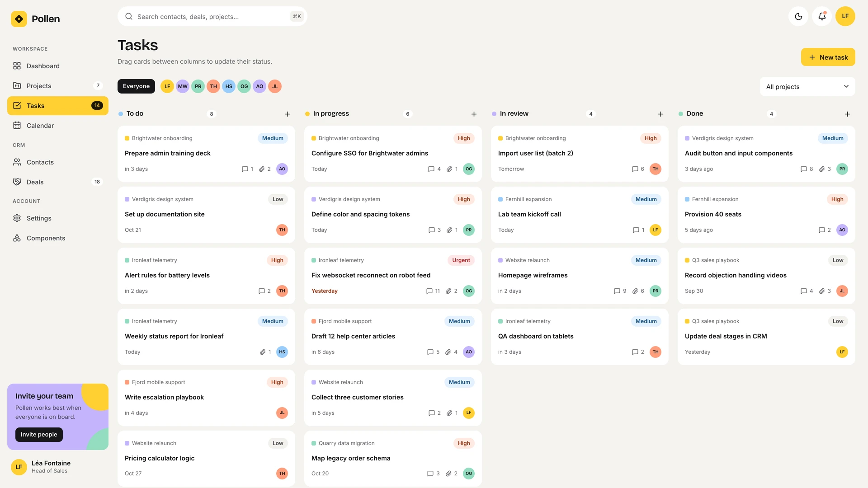
Task: Click the comment icon on Draft 12 help center articles
Action: point(430,352)
